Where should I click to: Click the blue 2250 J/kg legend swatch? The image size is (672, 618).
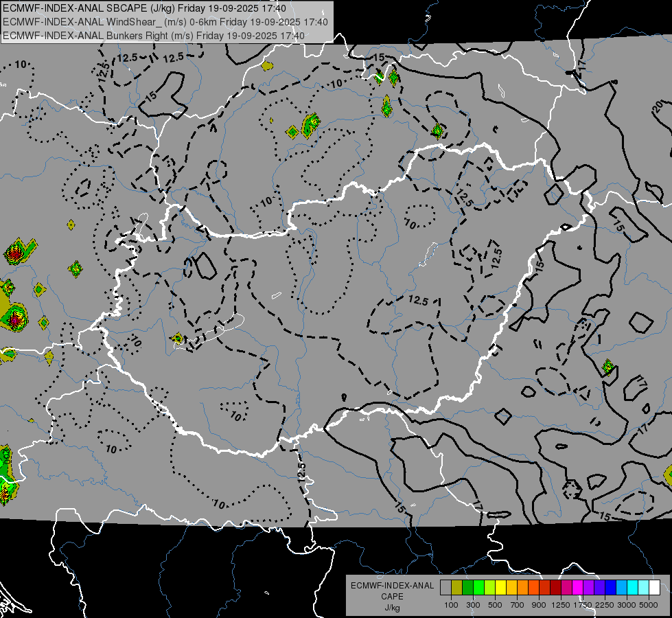611,588
